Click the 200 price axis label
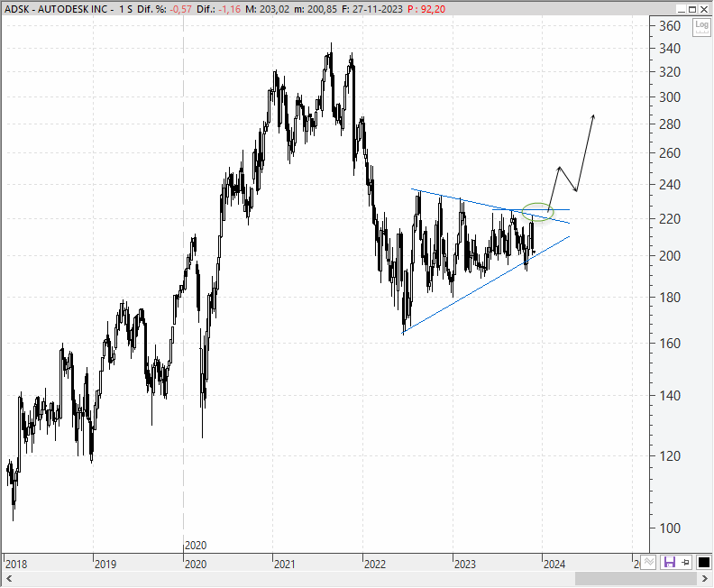714x588 pixels. (670, 256)
